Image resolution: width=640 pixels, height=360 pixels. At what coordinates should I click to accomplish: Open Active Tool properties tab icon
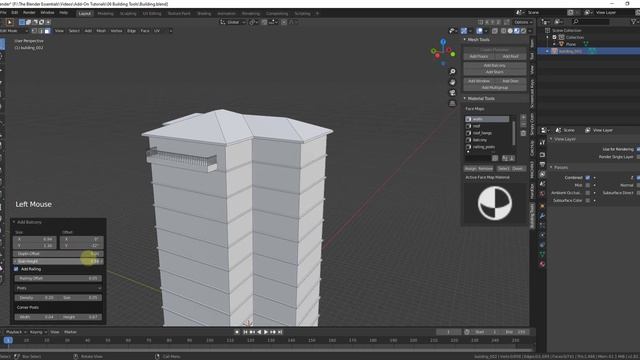tap(542, 143)
